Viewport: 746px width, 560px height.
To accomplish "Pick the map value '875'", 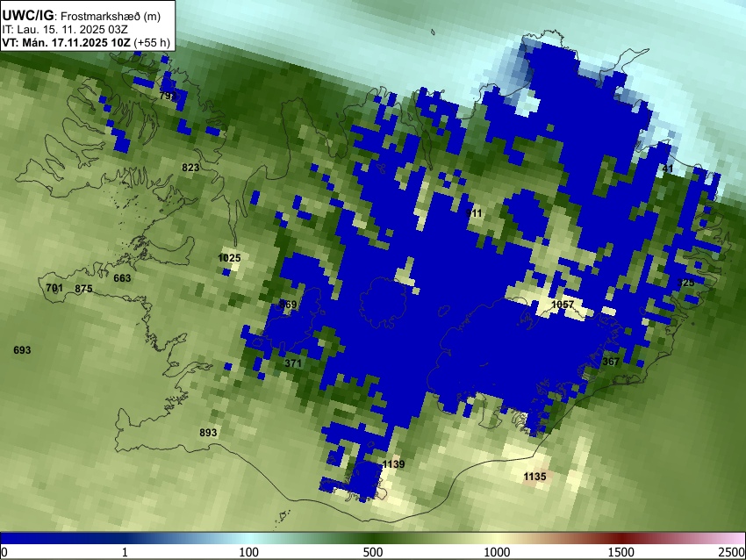I will [83, 289].
